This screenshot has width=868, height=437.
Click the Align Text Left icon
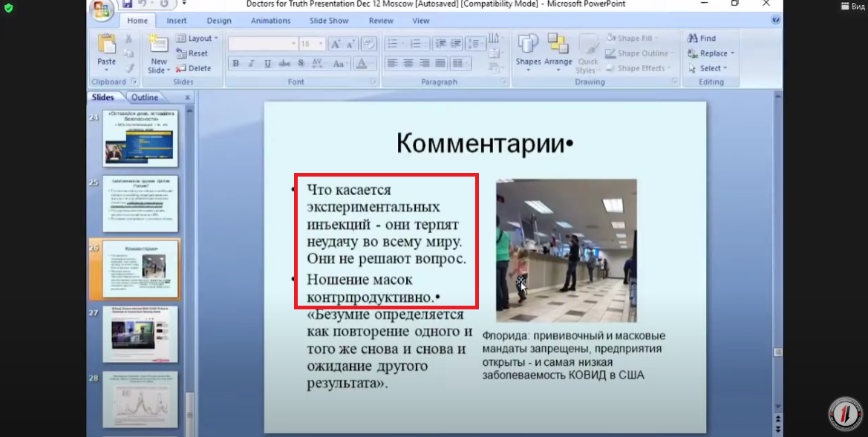(x=392, y=64)
